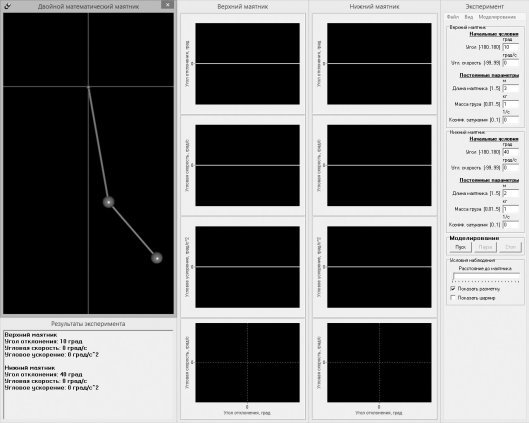Click the app icon in the title bar
Screen dimensions: 529x423
[x=7, y=6]
